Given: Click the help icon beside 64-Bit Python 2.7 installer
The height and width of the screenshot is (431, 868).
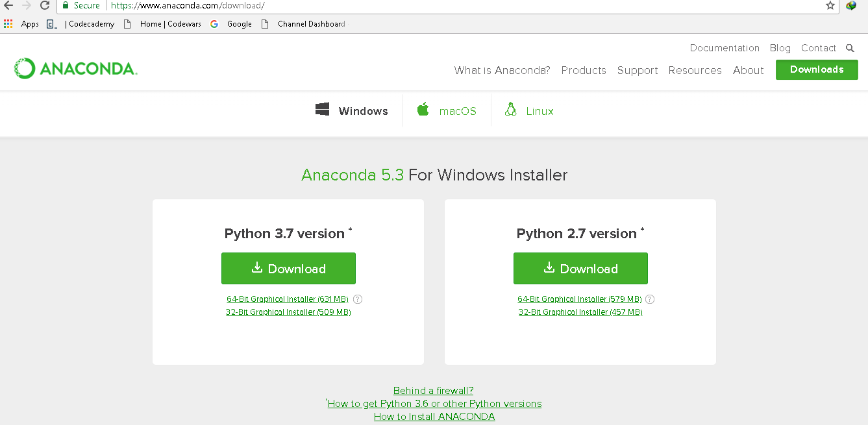Looking at the screenshot, I should click(x=650, y=299).
